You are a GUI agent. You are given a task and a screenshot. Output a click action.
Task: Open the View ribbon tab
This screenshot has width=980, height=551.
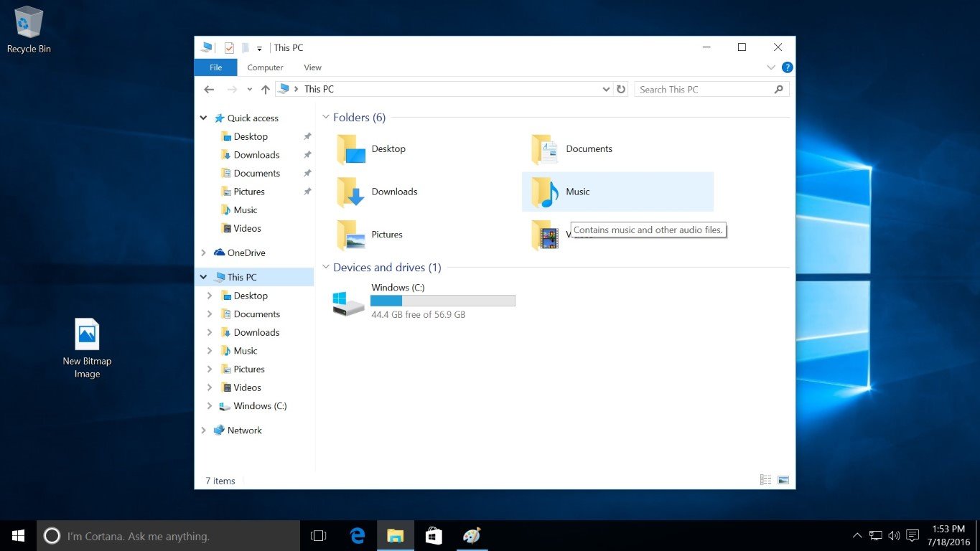pyautogui.click(x=312, y=67)
